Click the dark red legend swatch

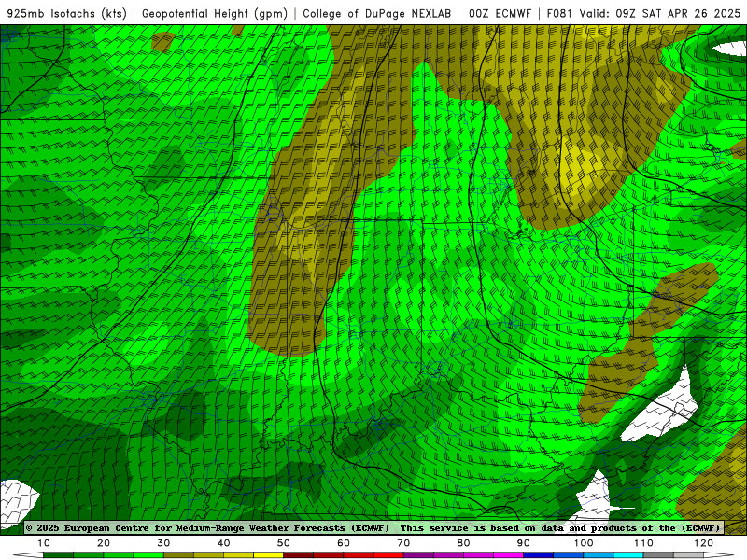click(x=298, y=555)
